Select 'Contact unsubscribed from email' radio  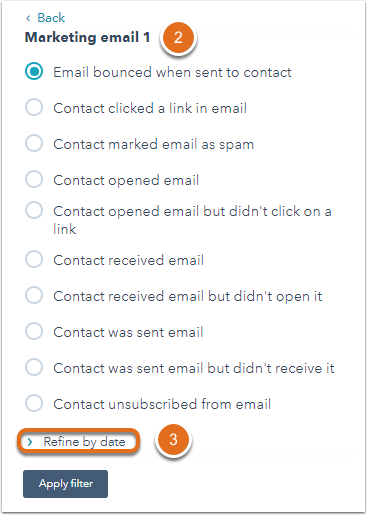[x=34, y=403]
